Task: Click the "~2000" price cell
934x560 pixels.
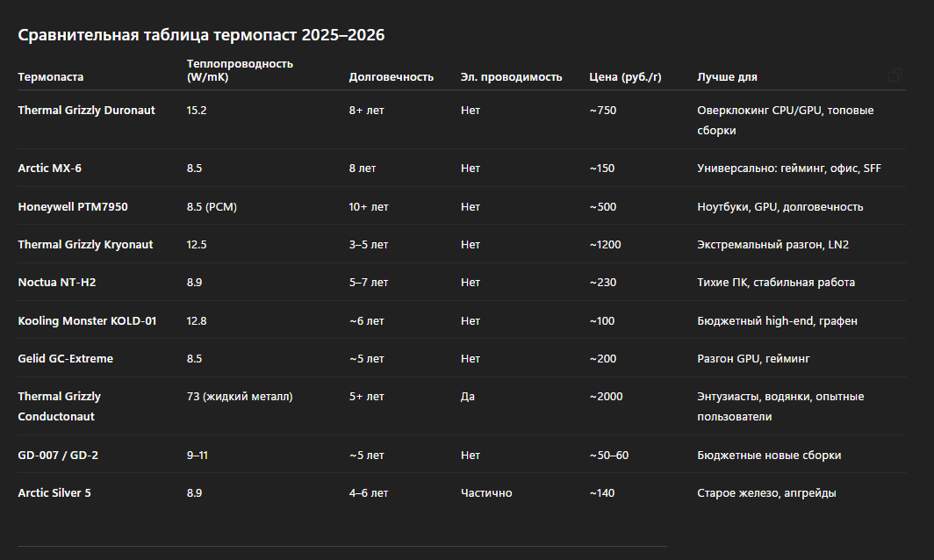Action: tap(606, 396)
